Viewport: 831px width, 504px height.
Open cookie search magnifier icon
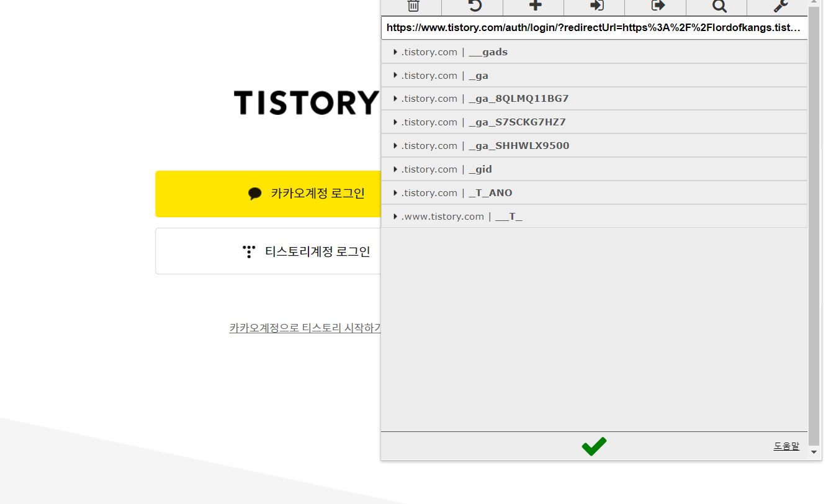pyautogui.click(x=719, y=6)
